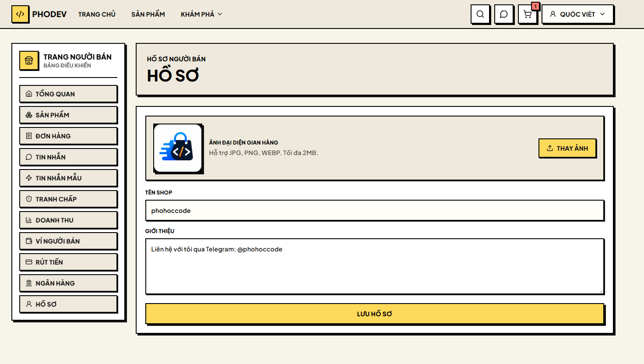Viewport: 644px width, 364px height.
Task: Click the lightning icon next to Tin Nhắn Mẫu
Action: (x=29, y=178)
